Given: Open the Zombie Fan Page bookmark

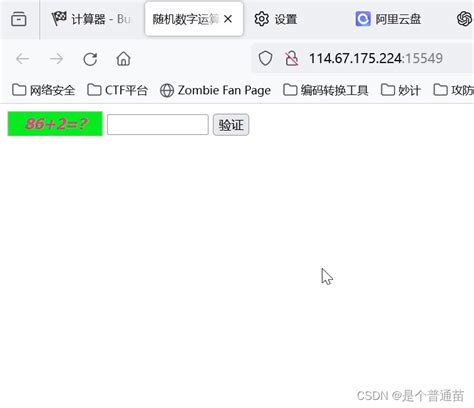Looking at the screenshot, I should 215,90.
